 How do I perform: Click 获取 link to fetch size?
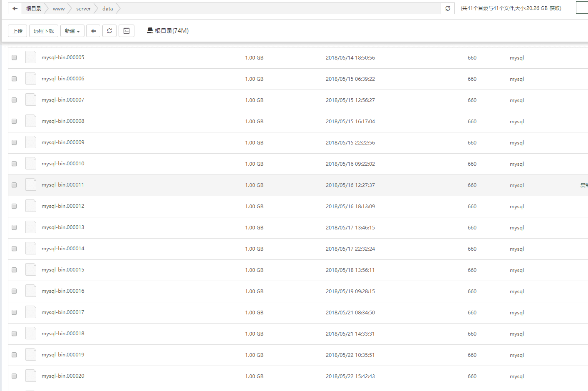coord(555,8)
